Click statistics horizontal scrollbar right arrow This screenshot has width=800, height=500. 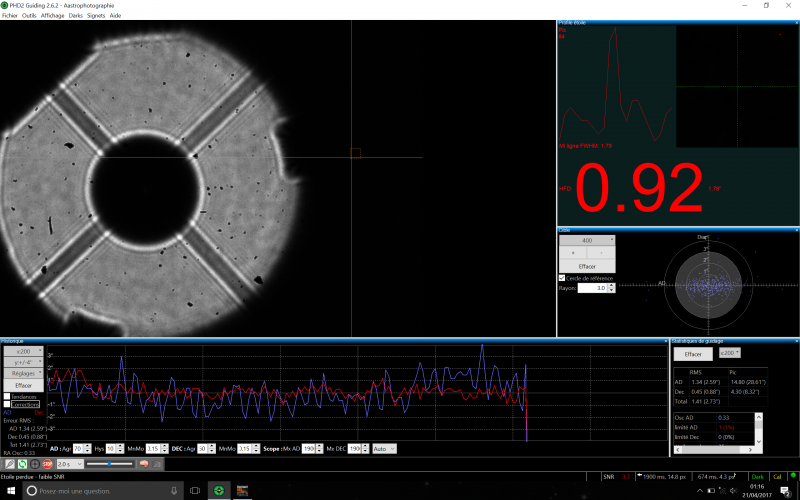point(751,450)
